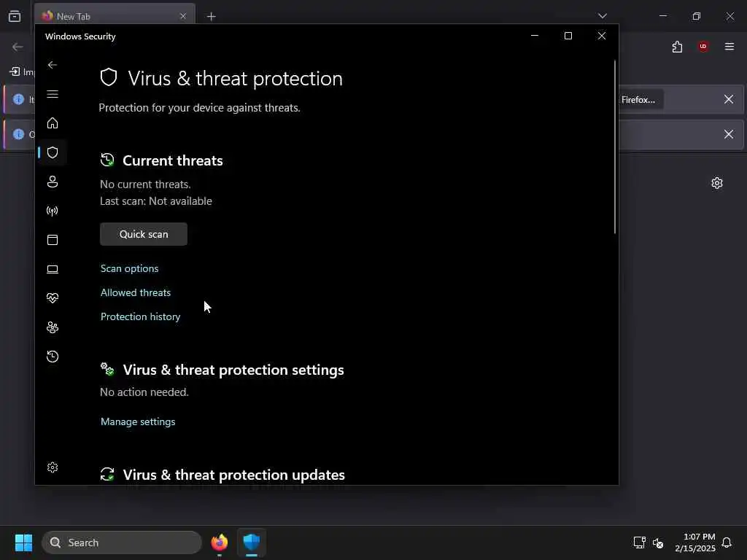The image size is (747, 560).
Task: Click the taskbar Search box
Action: [x=122, y=542]
